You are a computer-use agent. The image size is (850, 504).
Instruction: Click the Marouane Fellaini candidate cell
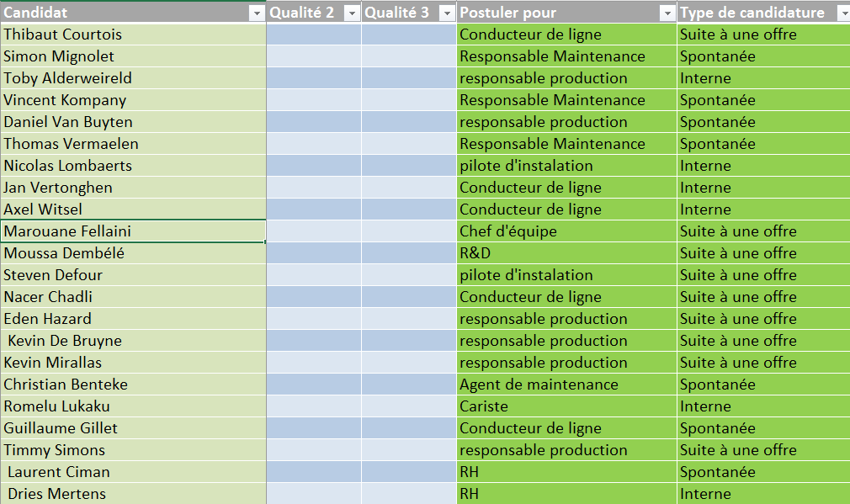pos(133,231)
